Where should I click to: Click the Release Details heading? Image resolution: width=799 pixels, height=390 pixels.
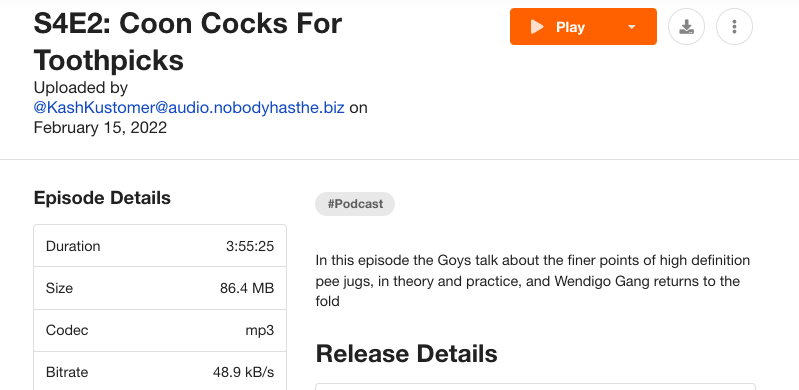tap(407, 354)
